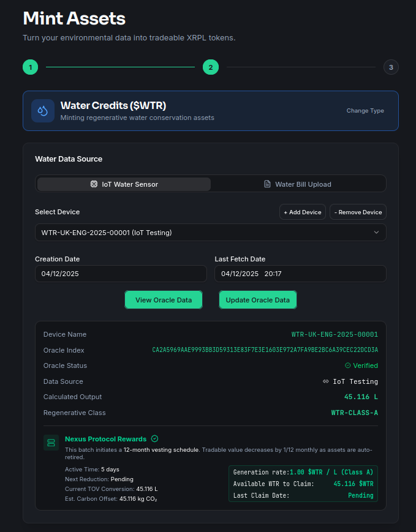Click the Water Data Source section heading
This screenshot has width=416, height=532.
point(69,159)
